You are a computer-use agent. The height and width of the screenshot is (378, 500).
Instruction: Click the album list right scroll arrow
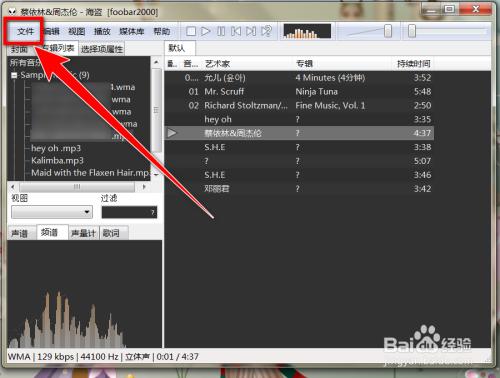(x=144, y=187)
